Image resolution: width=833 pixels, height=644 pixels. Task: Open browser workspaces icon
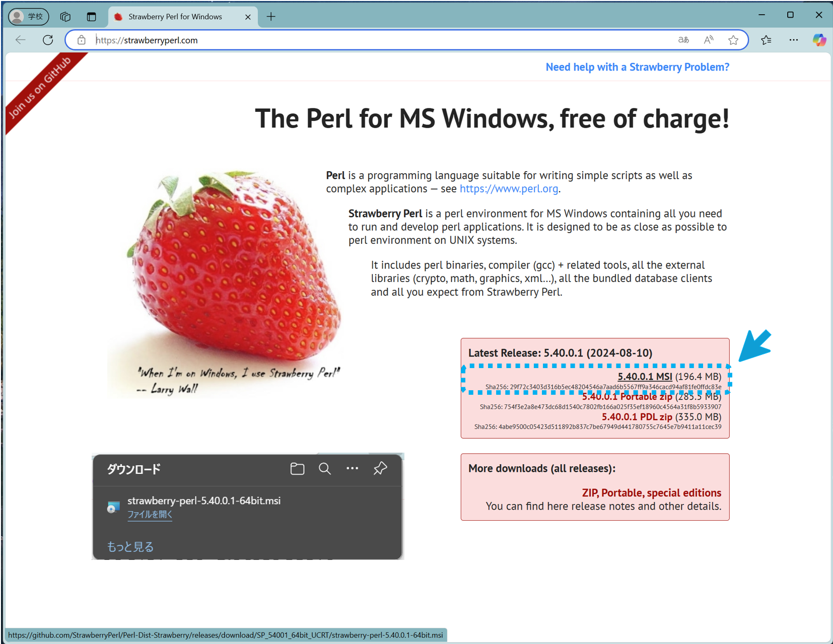(65, 16)
